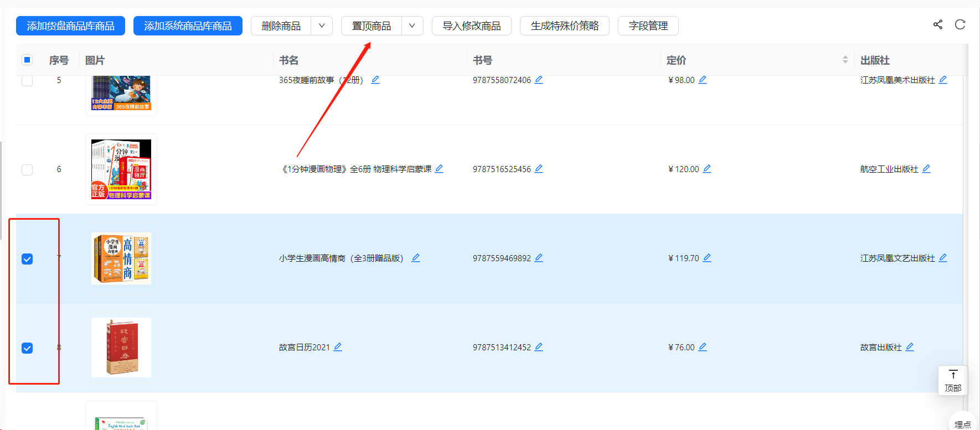980x430 pixels.
Task: Edit price ¥120.00
Action: pos(707,169)
